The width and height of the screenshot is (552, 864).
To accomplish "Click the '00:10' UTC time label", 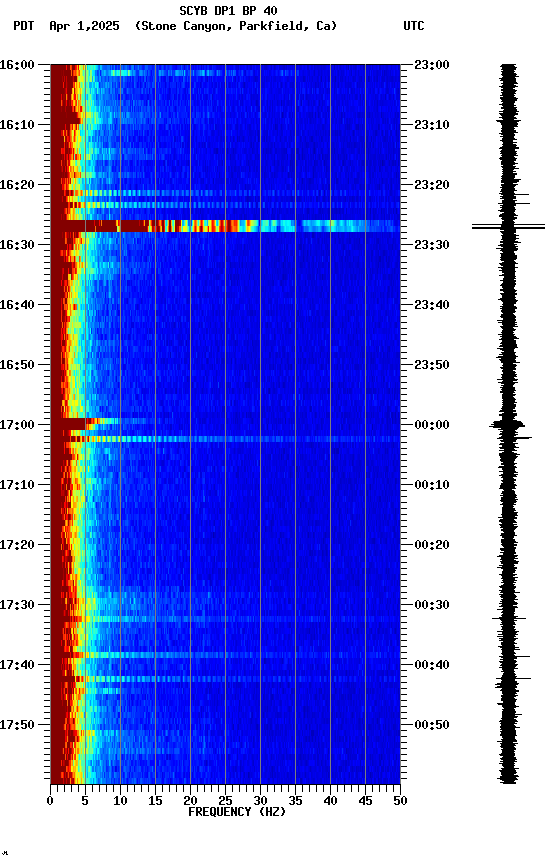I will [x=432, y=485].
